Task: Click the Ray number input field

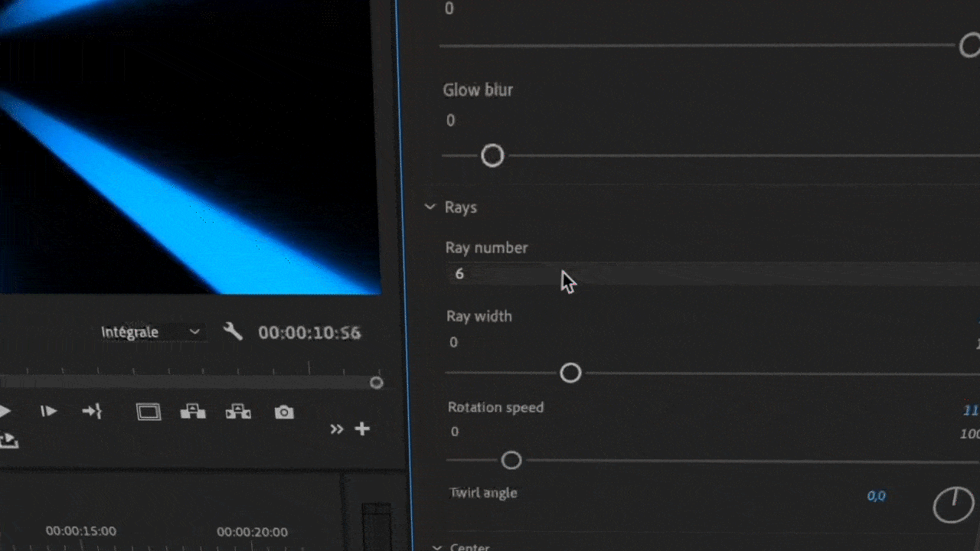Action: click(689, 274)
